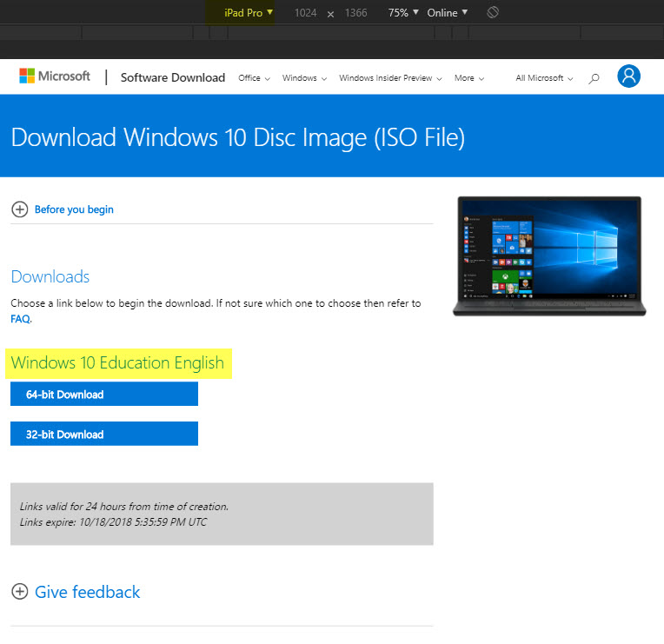Viewport: 664px width, 644px height.
Task: Edit the 1366 height field
Action: pos(355,13)
